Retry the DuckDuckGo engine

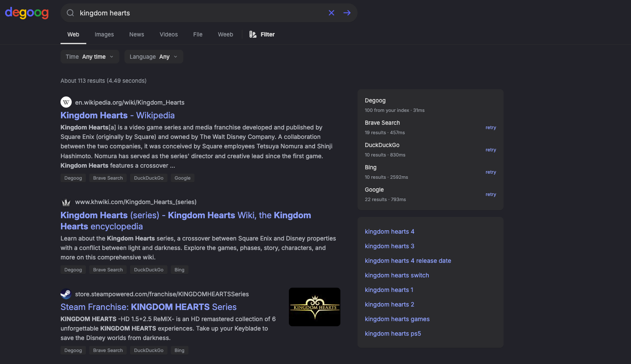pos(491,150)
